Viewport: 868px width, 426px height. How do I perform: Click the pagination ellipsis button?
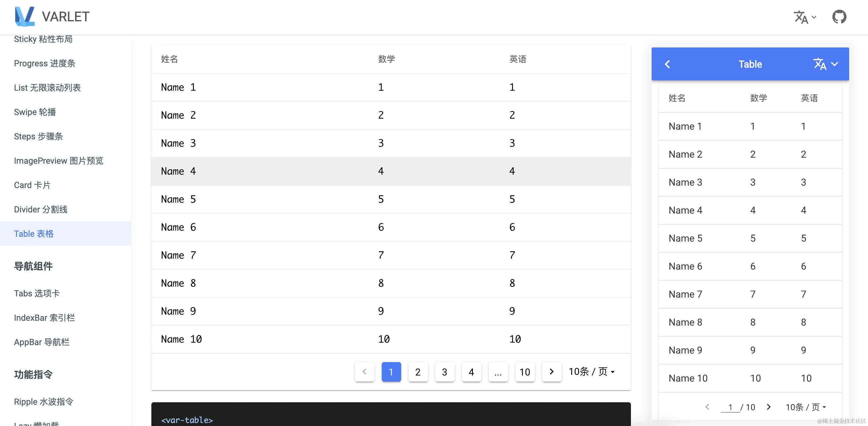click(x=498, y=372)
